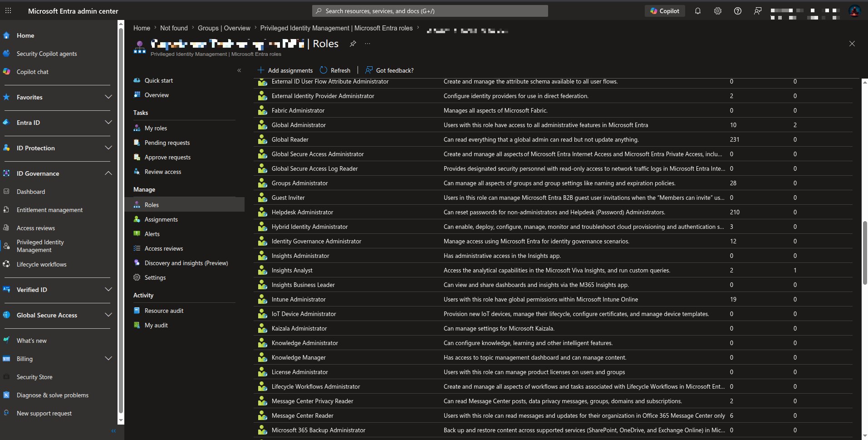
Task: Collapse the left navigation sidebar
Action: [113, 431]
